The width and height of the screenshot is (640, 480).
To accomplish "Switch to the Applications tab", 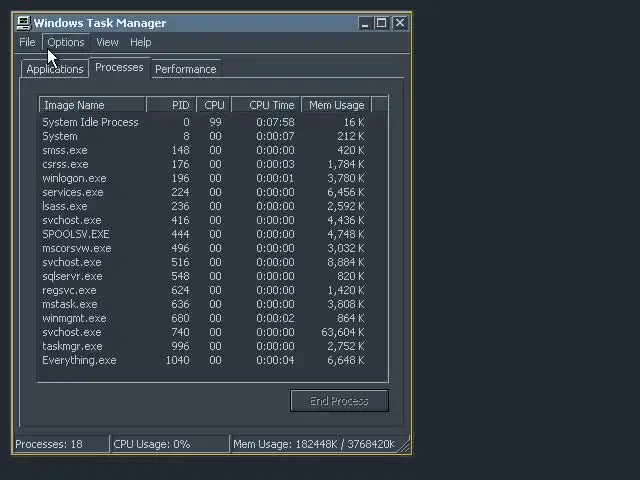I will [55, 69].
